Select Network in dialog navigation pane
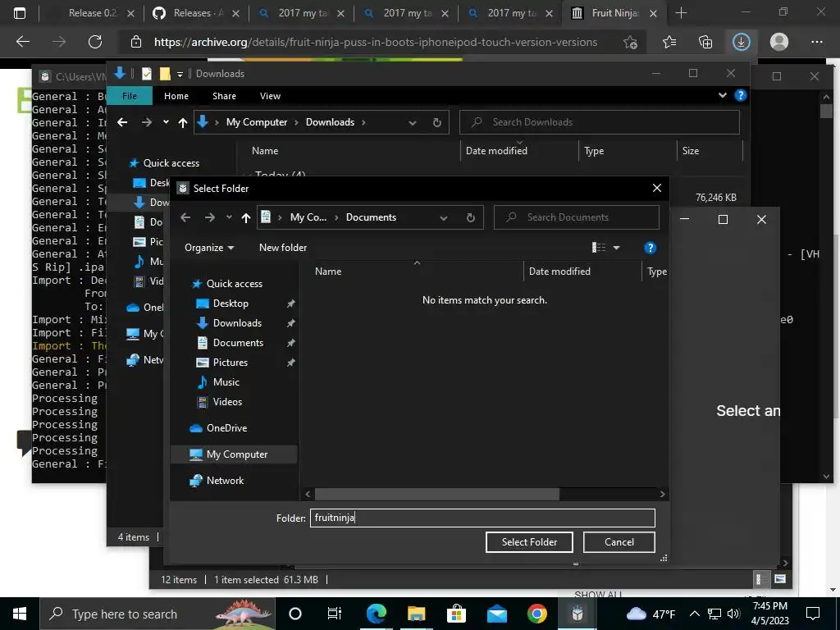Viewport: 840px width, 630px height. (x=225, y=481)
